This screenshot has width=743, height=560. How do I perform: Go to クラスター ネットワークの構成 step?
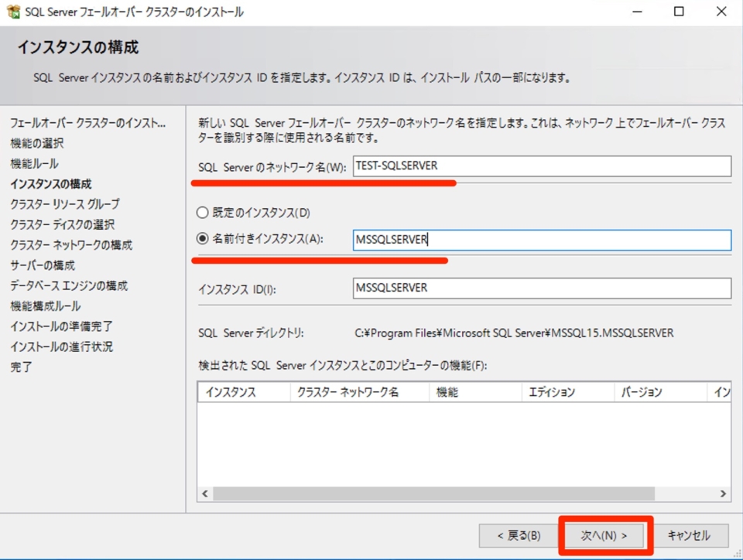tap(71, 244)
